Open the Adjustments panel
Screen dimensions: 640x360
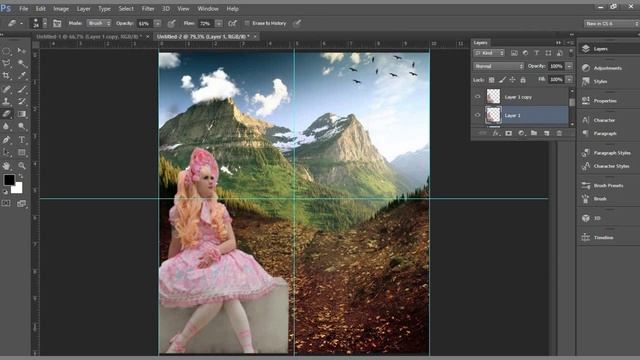[608, 68]
